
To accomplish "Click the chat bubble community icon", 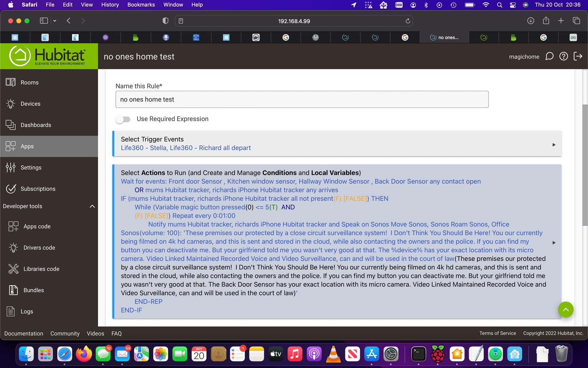I will click(x=549, y=56).
